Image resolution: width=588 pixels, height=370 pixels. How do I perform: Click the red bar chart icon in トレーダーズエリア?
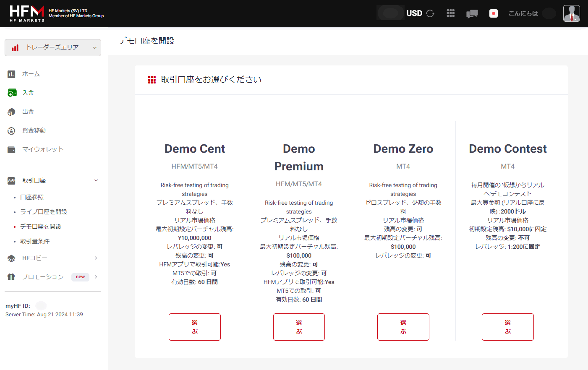click(x=15, y=47)
